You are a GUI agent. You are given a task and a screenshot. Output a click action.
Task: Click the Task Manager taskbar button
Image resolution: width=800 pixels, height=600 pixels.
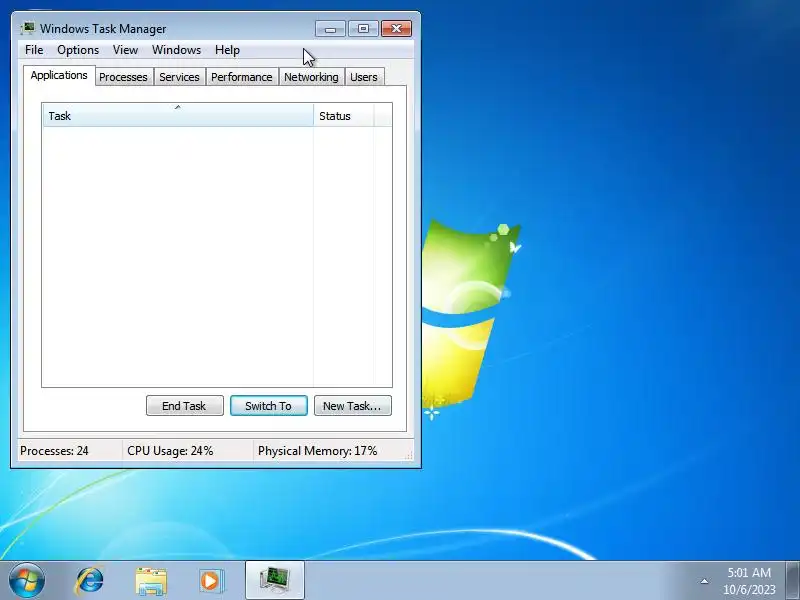tap(275, 581)
